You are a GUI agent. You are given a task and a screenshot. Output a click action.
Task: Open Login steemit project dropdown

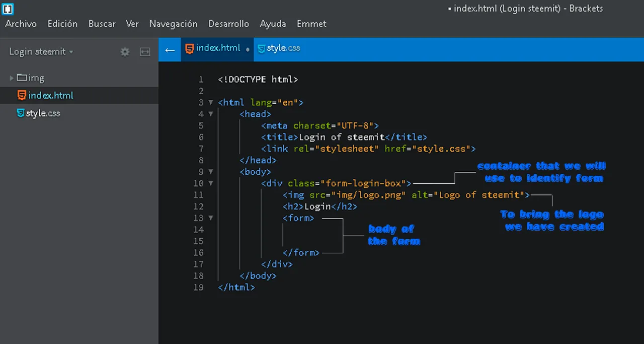41,52
